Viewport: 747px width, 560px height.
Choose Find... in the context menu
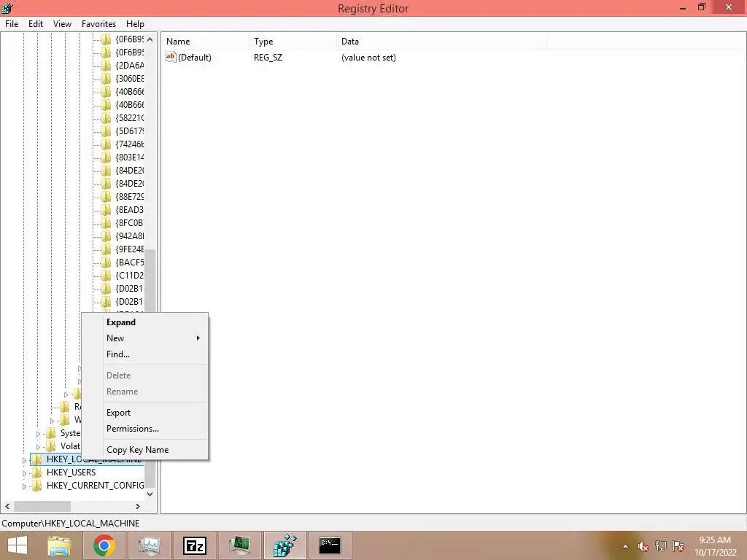[x=145, y=354]
